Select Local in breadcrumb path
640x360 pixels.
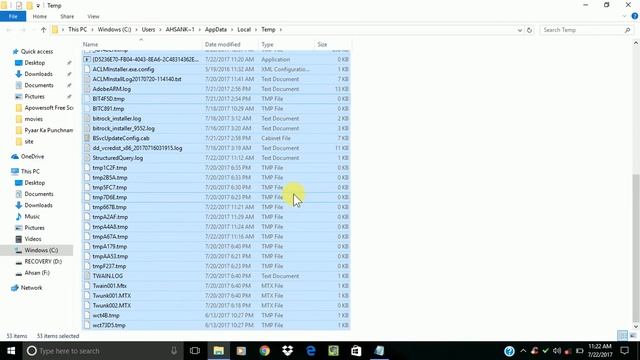[x=244, y=30]
